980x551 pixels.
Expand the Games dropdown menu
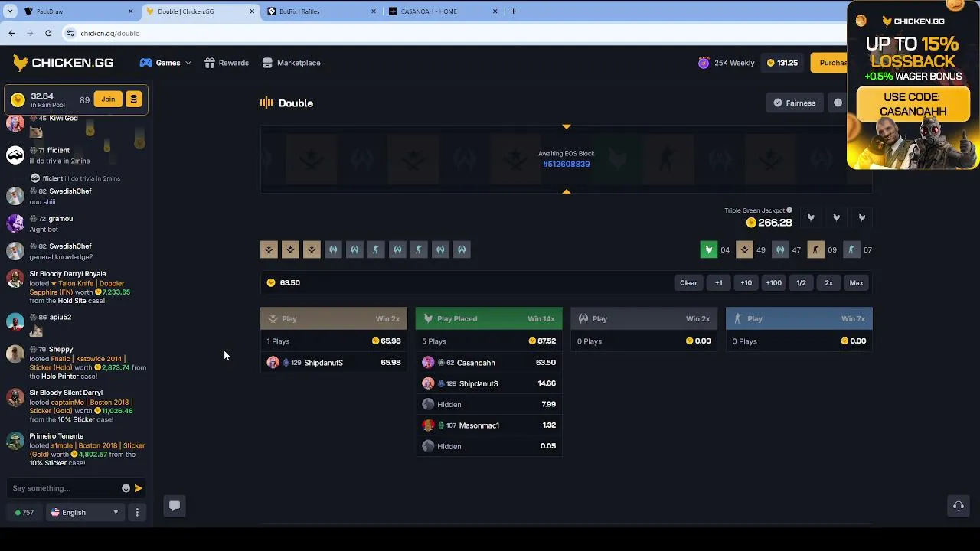pyautogui.click(x=165, y=63)
